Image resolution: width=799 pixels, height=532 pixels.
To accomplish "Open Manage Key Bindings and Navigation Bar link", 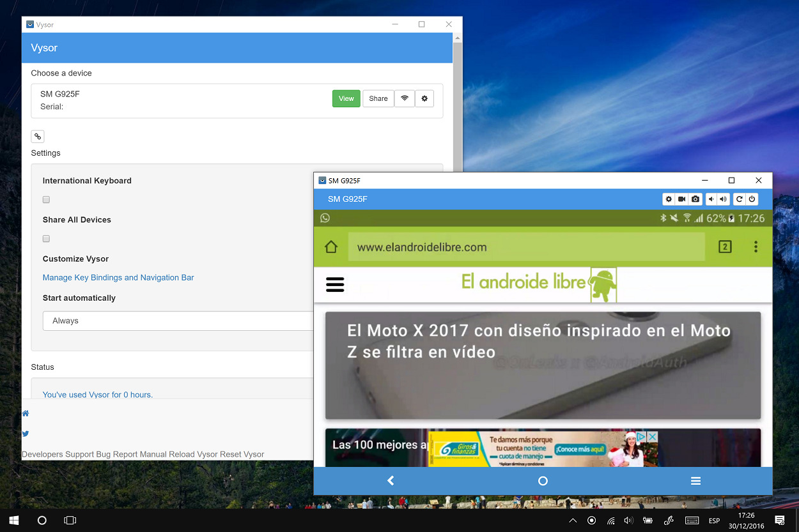I will tap(118, 278).
